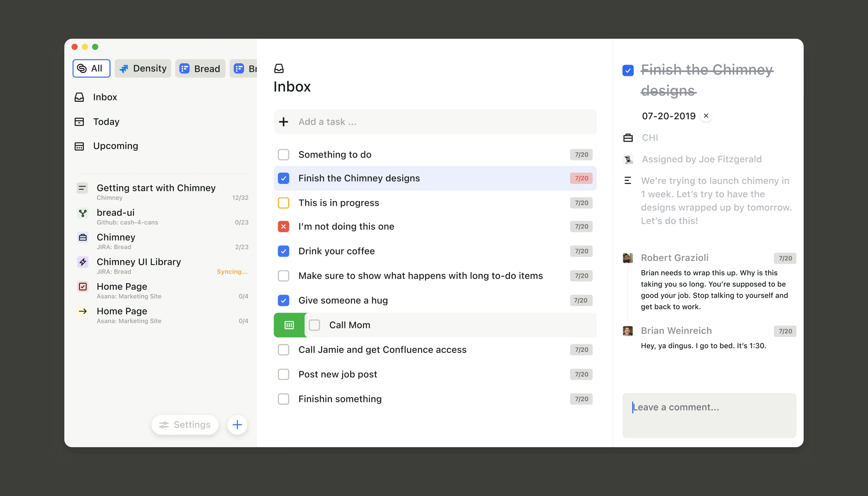This screenshot has width=868, height=496.
Task: Click the bread-ui git branch icon
Action: (82, 213)
